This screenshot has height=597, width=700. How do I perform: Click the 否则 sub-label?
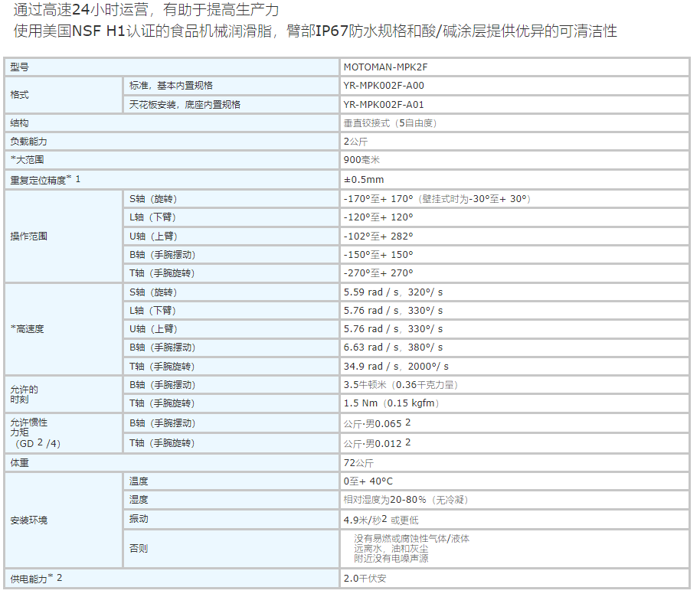click(139, 548)
